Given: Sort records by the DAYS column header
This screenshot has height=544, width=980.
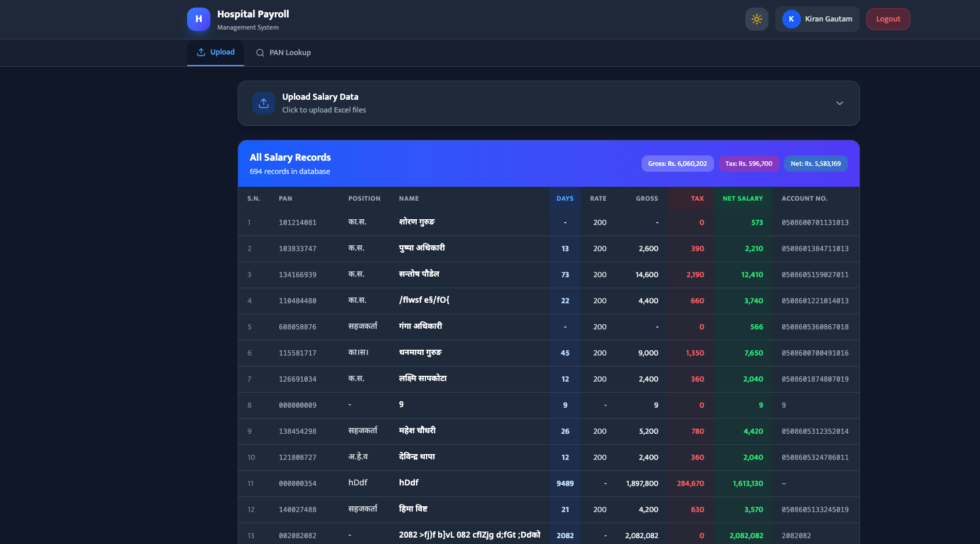Looking at the screenshot, I should point(564,198).
